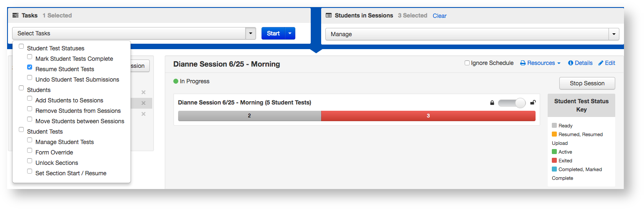Viewport: 644px width, 209px height.
Task: Click the info icon next to Details
Action: [571, 63]
